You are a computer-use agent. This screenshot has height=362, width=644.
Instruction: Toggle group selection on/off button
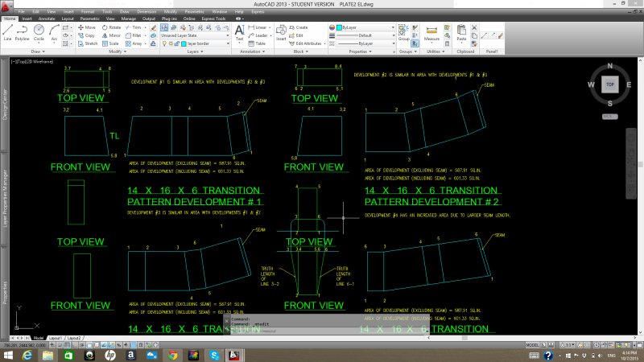(x=415, y=43)
